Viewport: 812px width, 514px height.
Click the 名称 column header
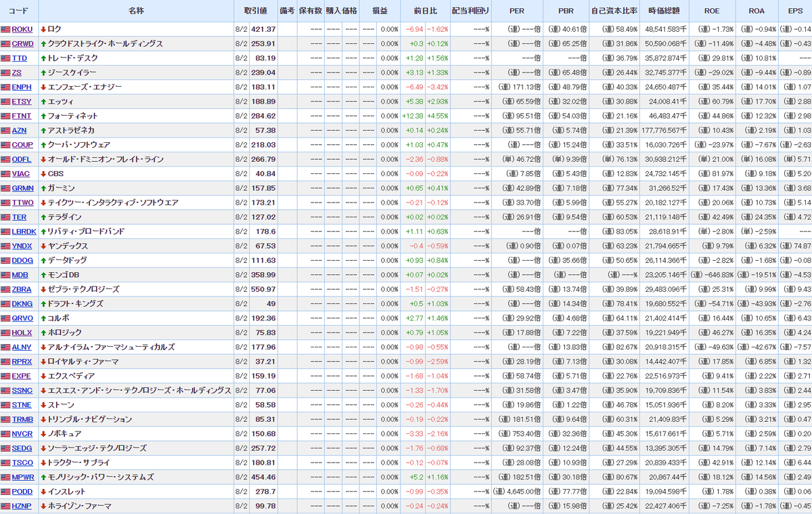pyautogui.click(x=136, y=11)
